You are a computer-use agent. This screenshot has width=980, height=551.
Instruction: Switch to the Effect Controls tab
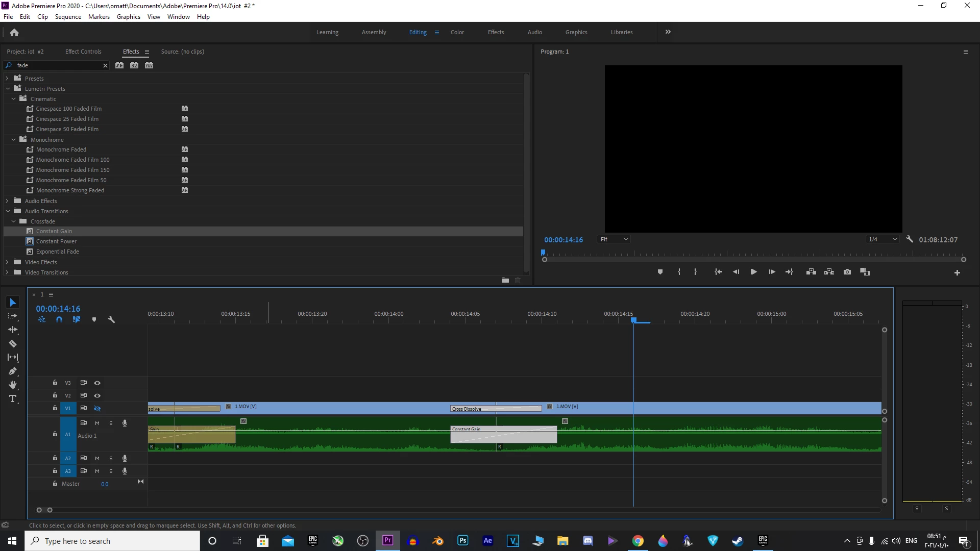pyautogui.click(x=83, y=52)
